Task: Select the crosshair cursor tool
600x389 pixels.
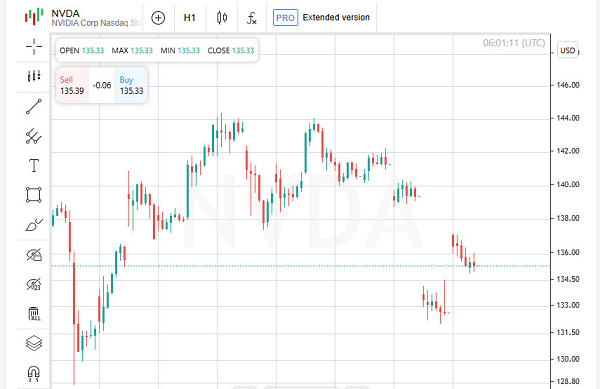Action: [34, 47]
